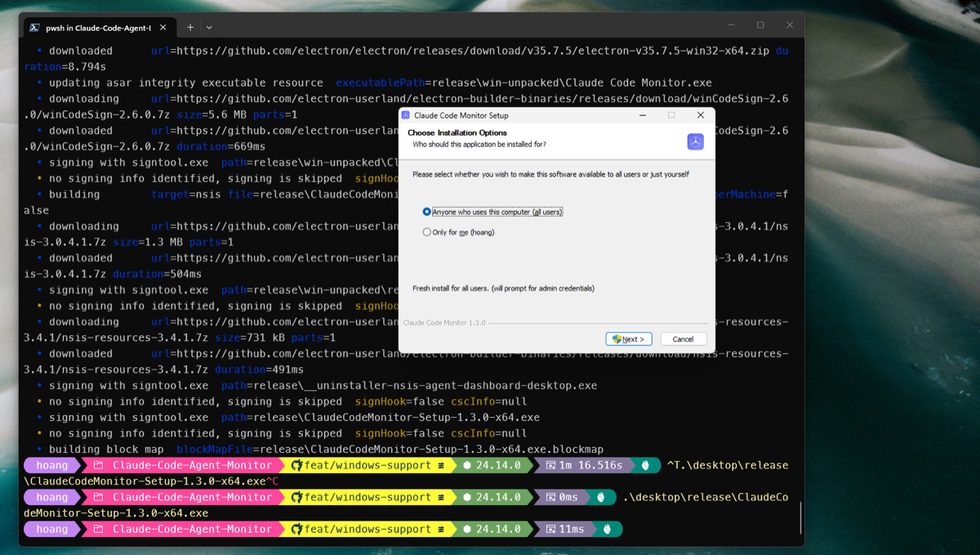The image size is (980, 555).
Task: Click the hand icon in the last prompt
Action: [608, 529]
